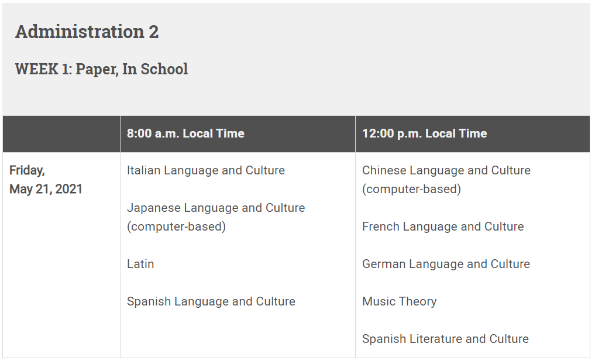Click the gray banner area beside Administration 2
The image size is (595, 364).
pyautogui.click(x=372, y=32)
